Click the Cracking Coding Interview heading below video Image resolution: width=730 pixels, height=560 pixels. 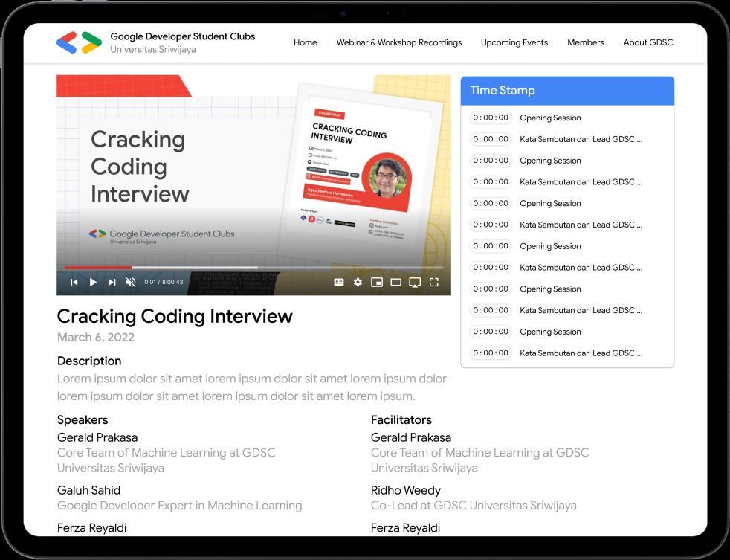175,316
